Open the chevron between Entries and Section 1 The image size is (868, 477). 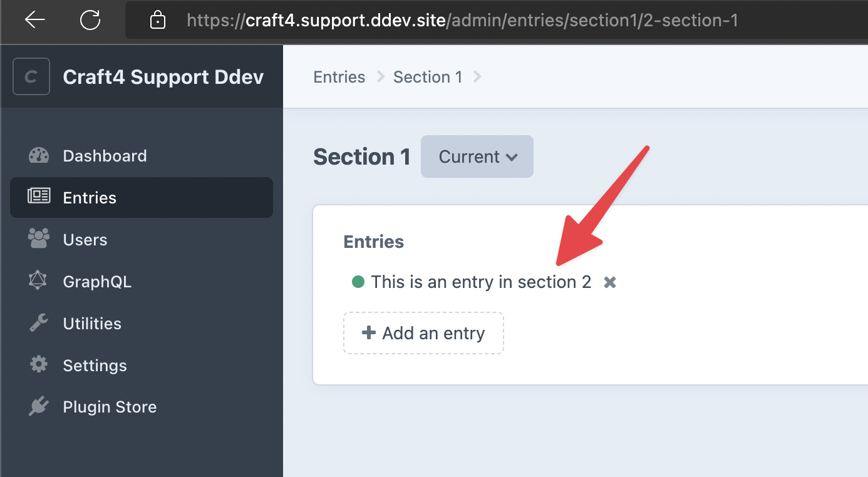pyautogui.click(x=380, y=76)
